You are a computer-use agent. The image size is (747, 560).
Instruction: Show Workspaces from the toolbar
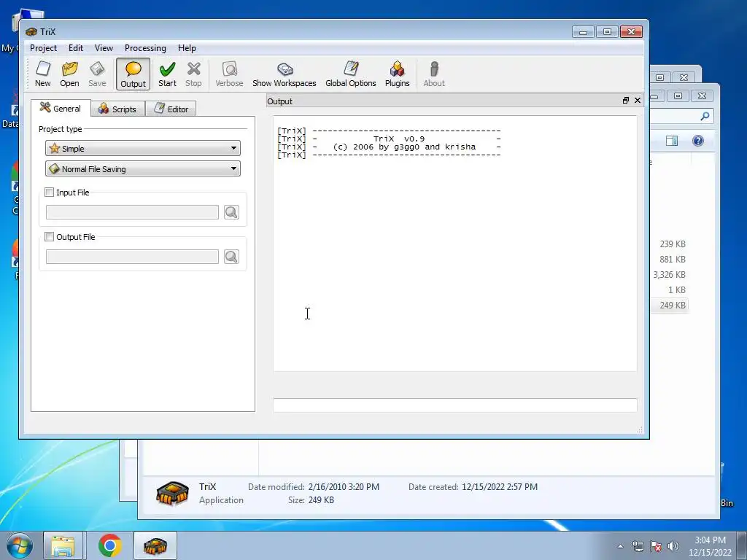(x=285, y=74)
